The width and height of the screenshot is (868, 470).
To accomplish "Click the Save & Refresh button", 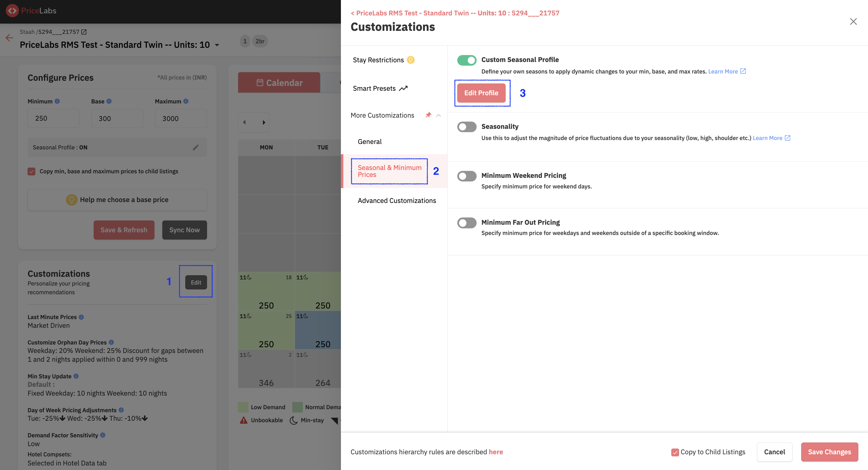I will [x=124, y=230].
